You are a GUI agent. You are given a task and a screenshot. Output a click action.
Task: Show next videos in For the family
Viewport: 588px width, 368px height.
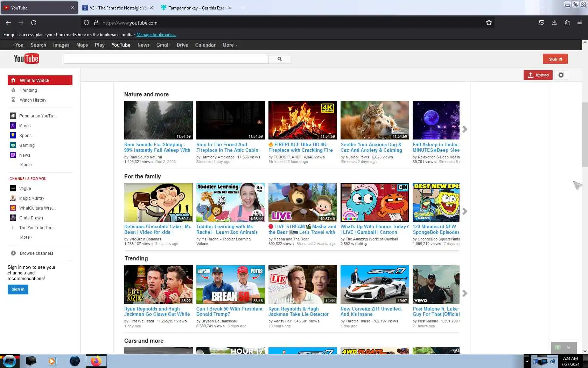pos(465,211)
